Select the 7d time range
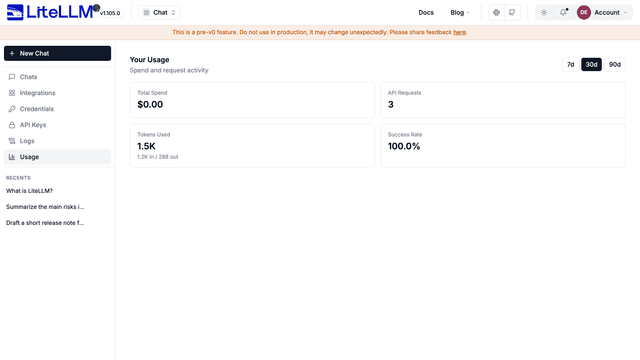Image resolution: width=640 pixels, height=360 pixels. (571, 64)
